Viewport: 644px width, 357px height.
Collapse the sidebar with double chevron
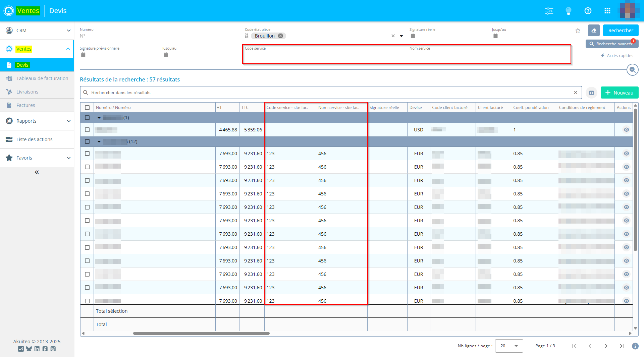pos(37,172)
